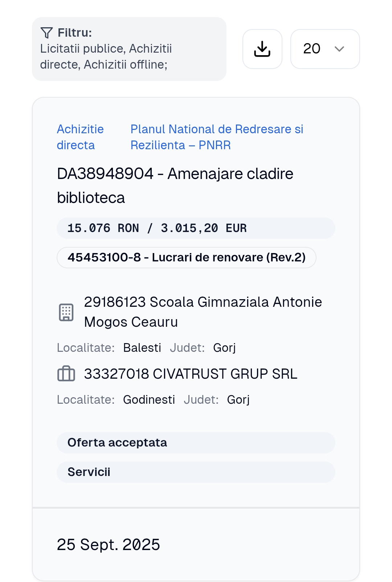Open DA38948904 Amenajare cladire biblioteca title
This screenshot has width=392, height=582.
(x=175, y=186)
